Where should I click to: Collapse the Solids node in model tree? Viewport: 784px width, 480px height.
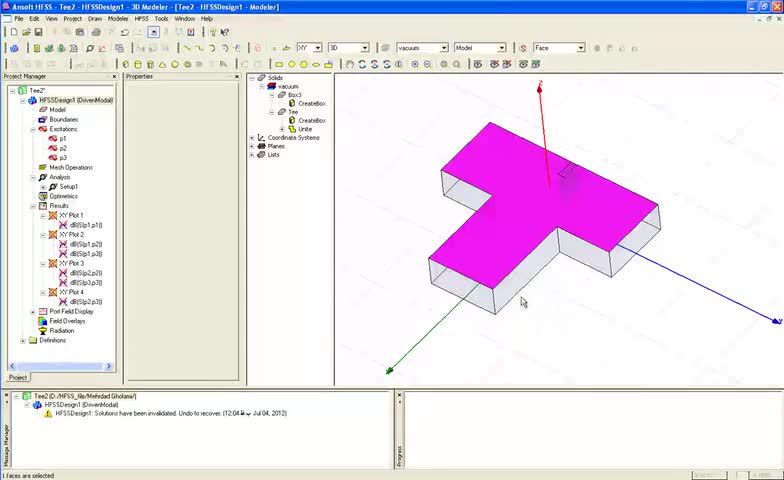[x=252, y=78]
